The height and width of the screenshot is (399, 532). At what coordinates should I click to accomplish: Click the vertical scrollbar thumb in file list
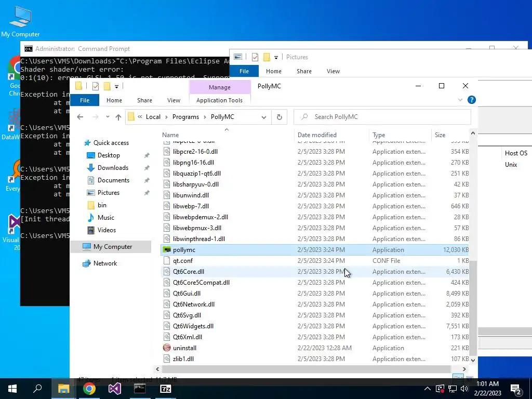pyautogui.click(x=473, y=307)
